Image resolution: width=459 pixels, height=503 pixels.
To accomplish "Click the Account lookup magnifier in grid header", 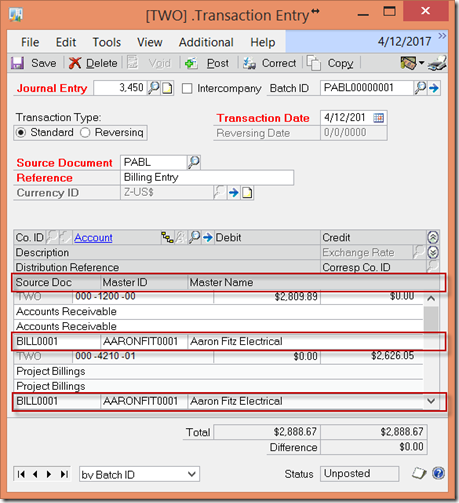I will [194, 237].
